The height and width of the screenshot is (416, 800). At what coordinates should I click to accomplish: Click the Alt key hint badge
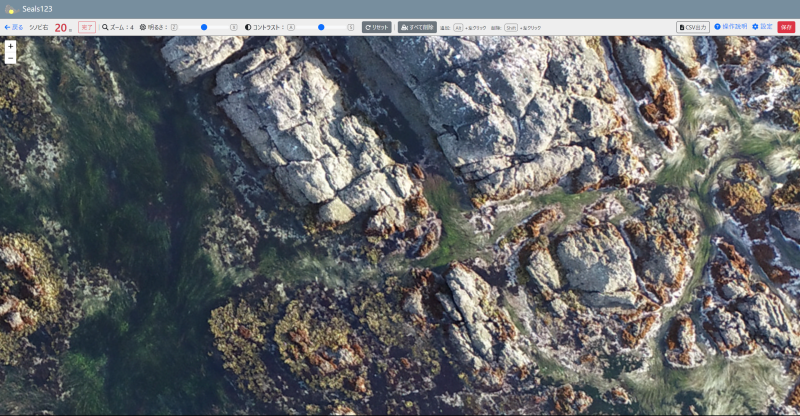(x=458, y=28)
